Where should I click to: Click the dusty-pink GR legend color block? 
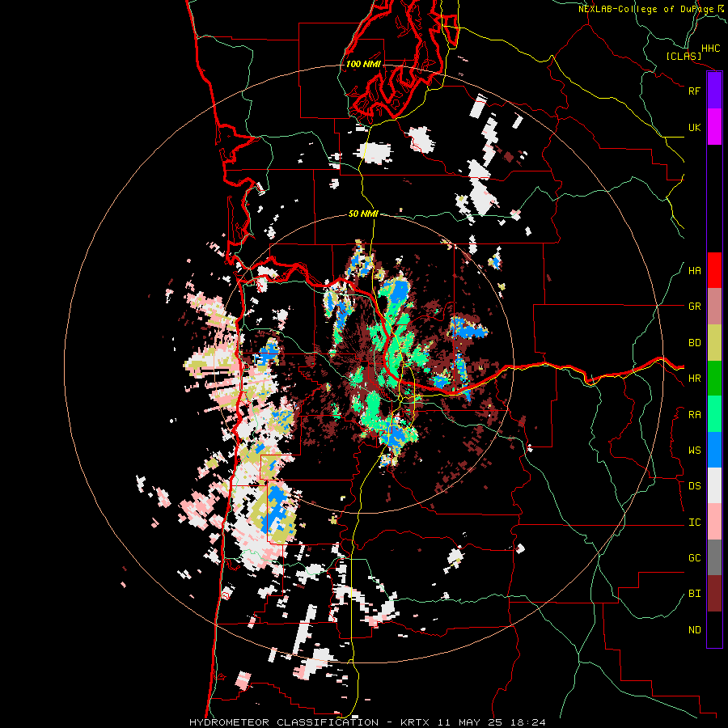click(x=714, y=307)
